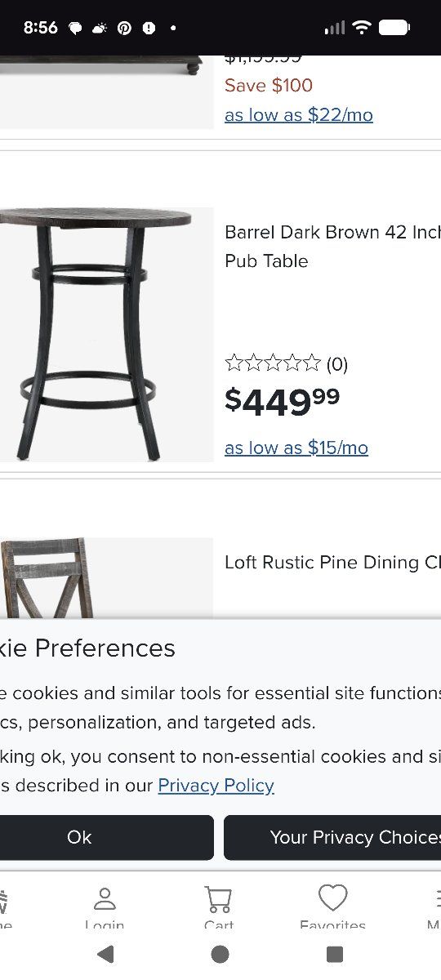Open Barrel Dark Brown Pub Table title
The image size is (441, 980).
tap(332, 247)
